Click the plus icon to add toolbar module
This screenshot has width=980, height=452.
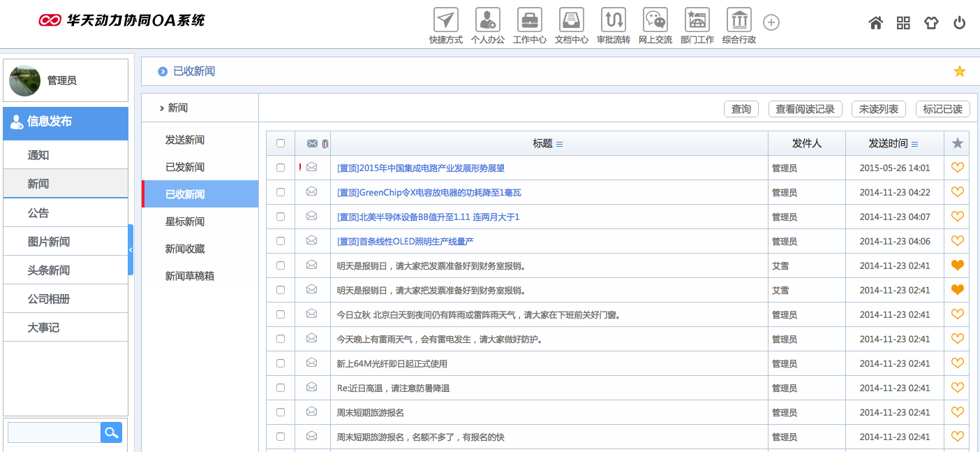(x=771, y=23)
